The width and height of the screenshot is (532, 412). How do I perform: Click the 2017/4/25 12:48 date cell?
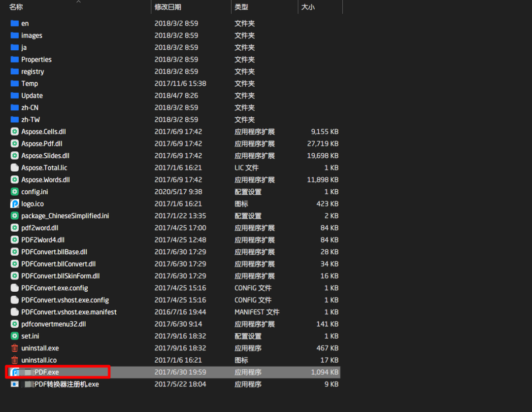pyautogui.click(x=180, y=240)
